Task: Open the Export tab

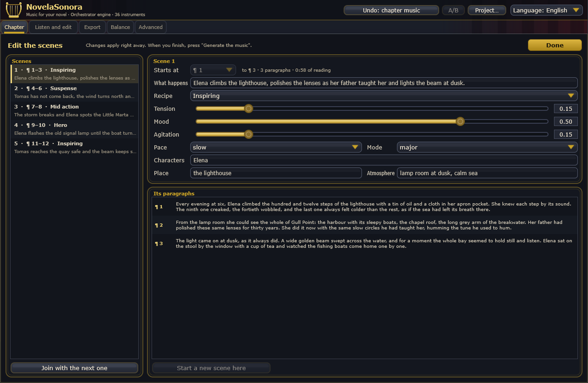Action: click(x=92, y=27)
